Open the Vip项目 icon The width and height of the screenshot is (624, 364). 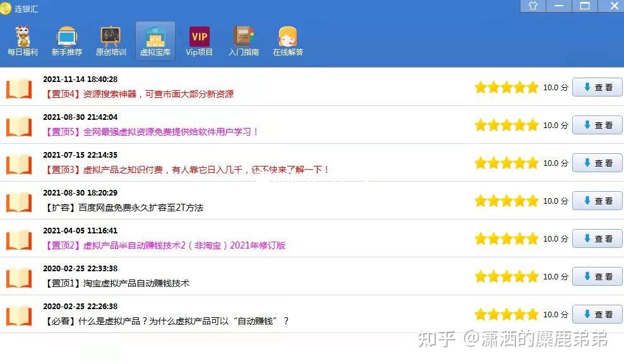click(x=199, y=40)
